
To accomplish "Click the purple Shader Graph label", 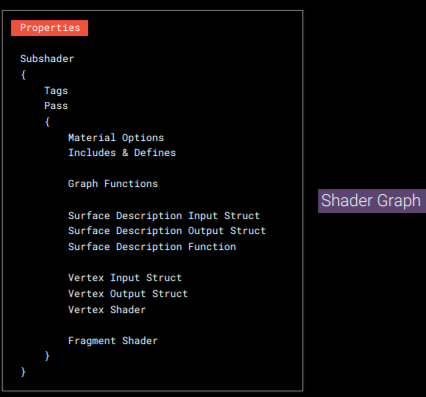I will [x=372, y=201].
